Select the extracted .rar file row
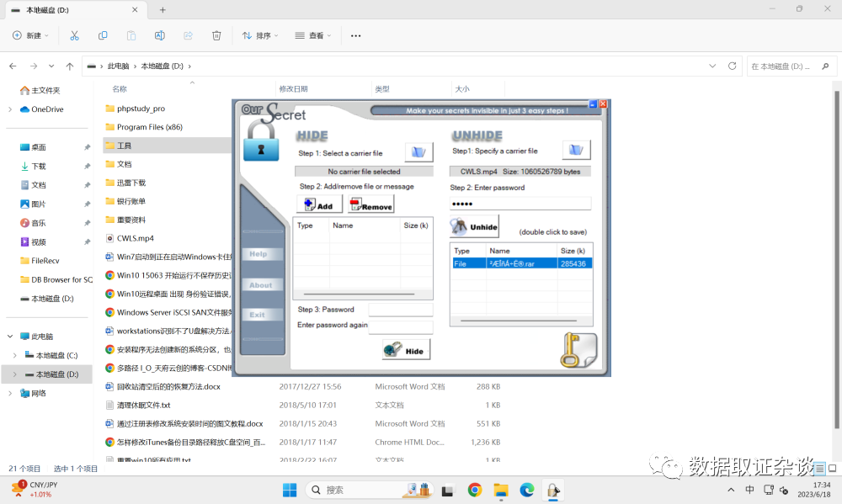This screenshot has height=504, width=842. pos(522,263)
